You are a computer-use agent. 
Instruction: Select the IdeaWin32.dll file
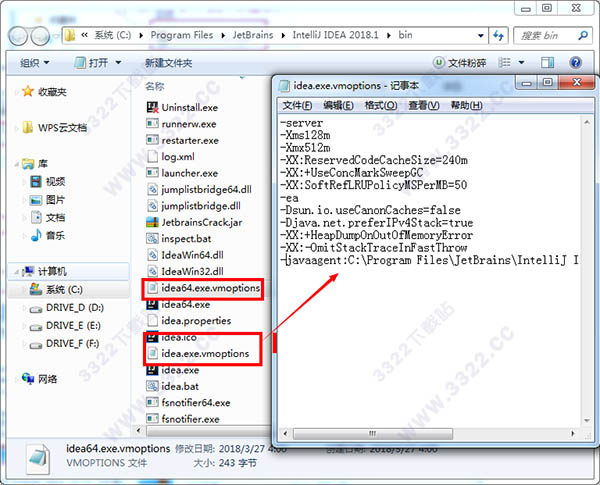pyautogui.click(x=185, y=271)
